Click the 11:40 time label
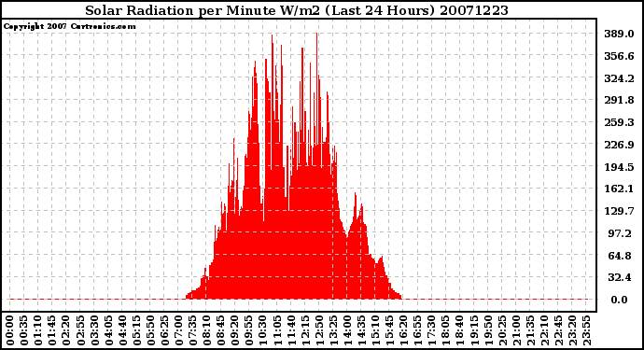The height and width of the screenshot is (350, 644). click(x=291, y=330)
